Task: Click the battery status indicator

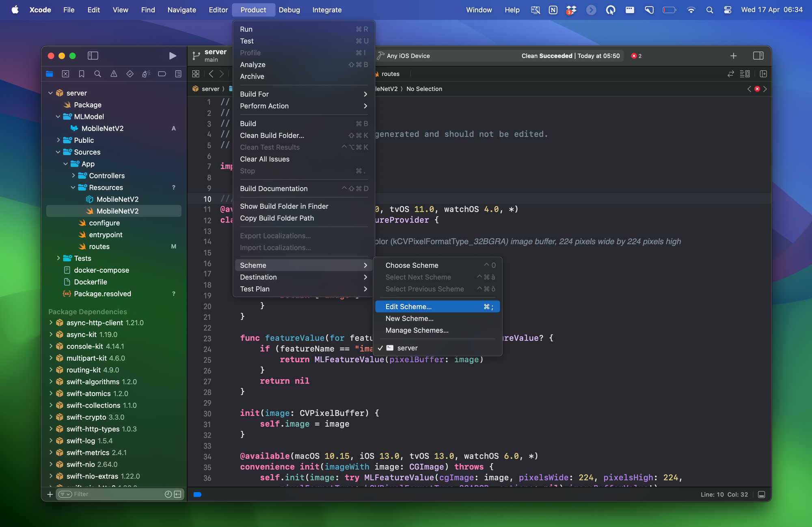Action: [669, 10]
